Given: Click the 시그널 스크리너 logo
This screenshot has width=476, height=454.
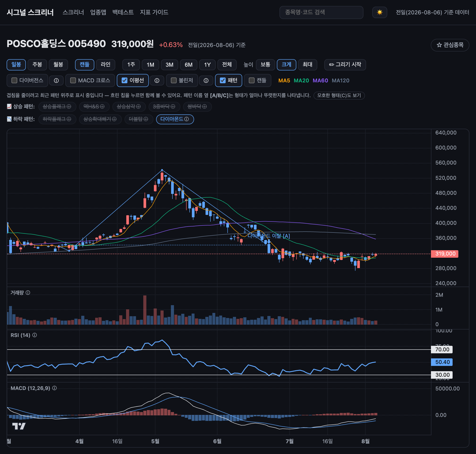Looking at the screenshot, I should coord(30,12).
